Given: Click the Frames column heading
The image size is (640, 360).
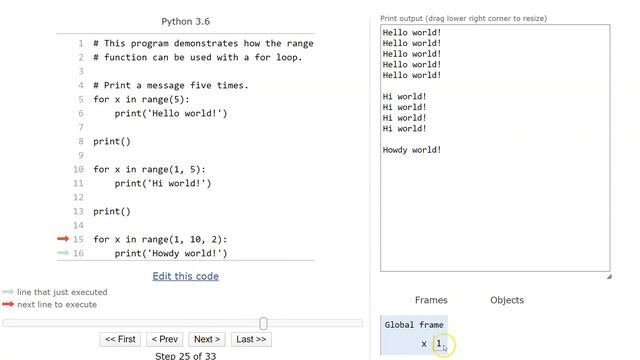Looking at the screenshot, I should (431, 300).
